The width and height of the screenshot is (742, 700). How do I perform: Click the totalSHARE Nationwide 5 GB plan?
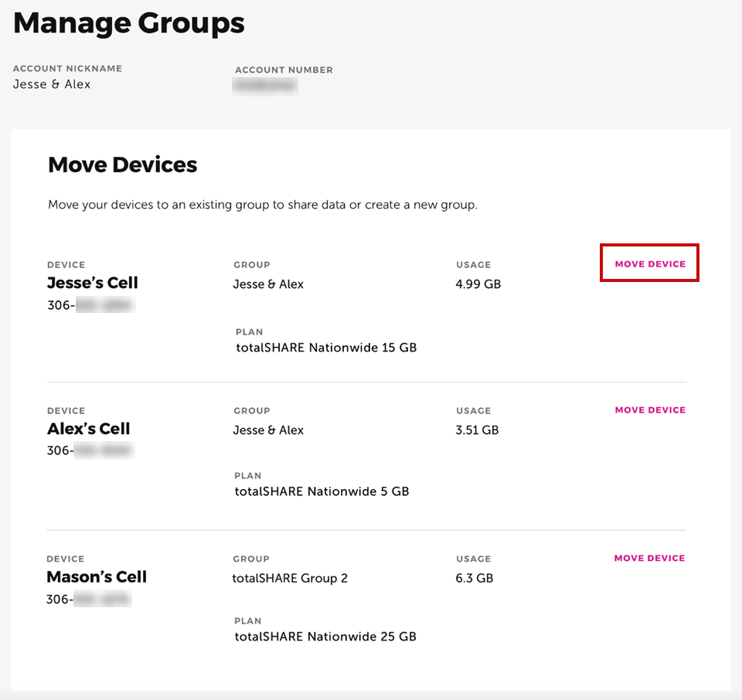tap(322, 491)
